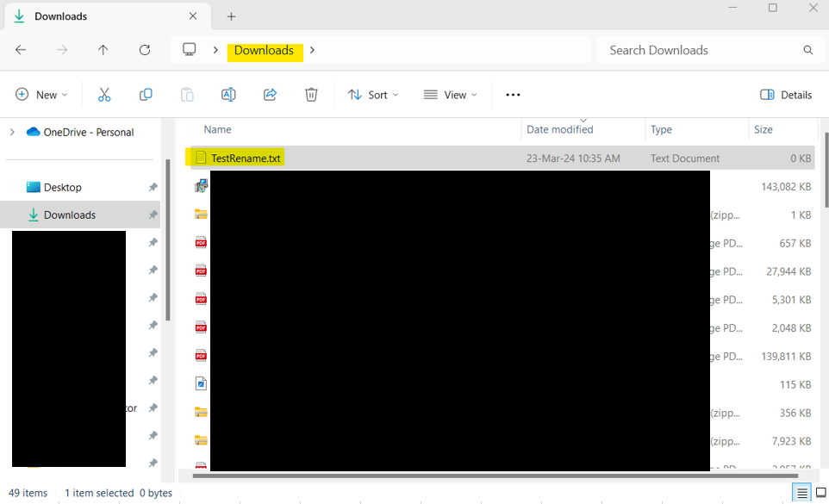Click the Copy icon in toolbar

[146, 95]
